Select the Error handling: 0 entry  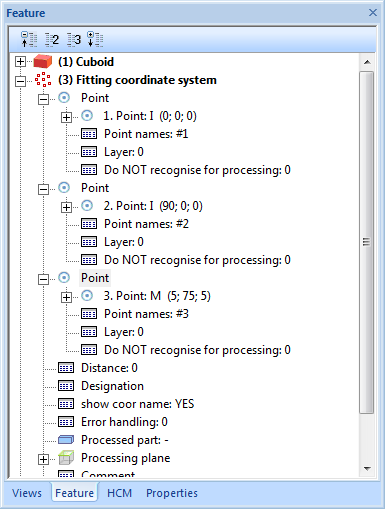(x=124, y=422)
